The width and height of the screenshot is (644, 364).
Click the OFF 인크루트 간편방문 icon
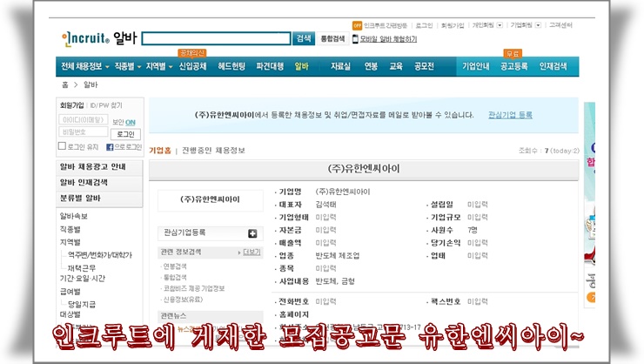pyautogui.click(x=357, y=25)
